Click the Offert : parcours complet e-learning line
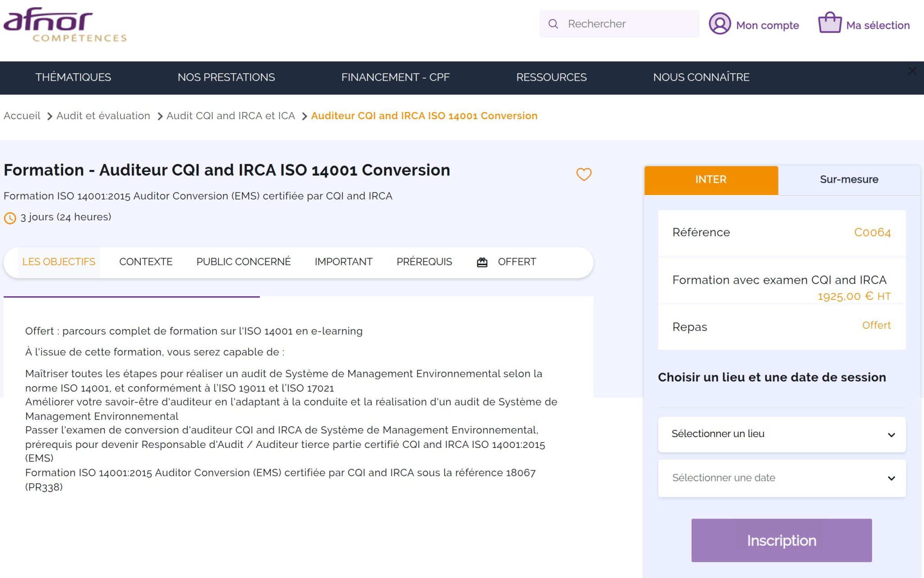Image resolution: width=924 pixels, height=578 pixels. (194, 331)
